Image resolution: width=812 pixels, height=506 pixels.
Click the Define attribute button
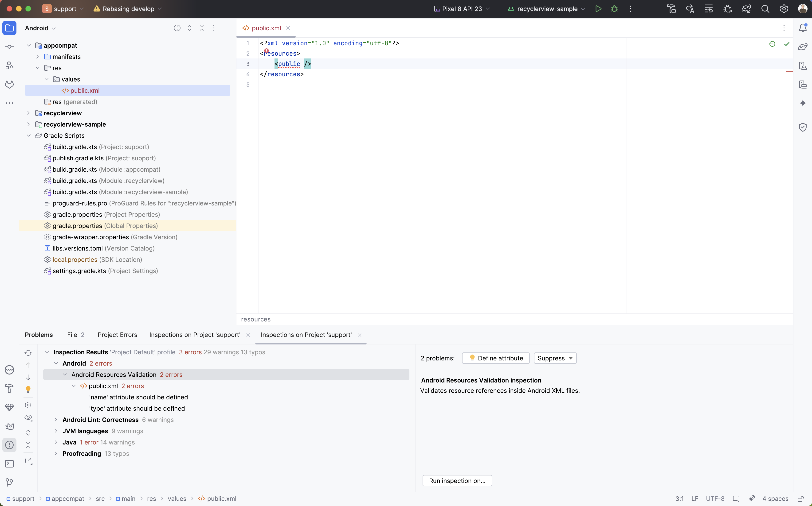click(x=495, y=358)
